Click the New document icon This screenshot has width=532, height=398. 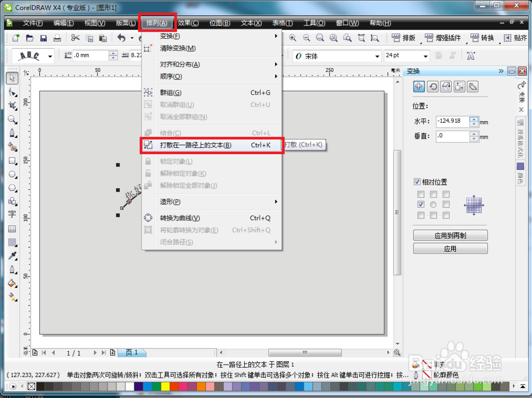tap(15, 38)
